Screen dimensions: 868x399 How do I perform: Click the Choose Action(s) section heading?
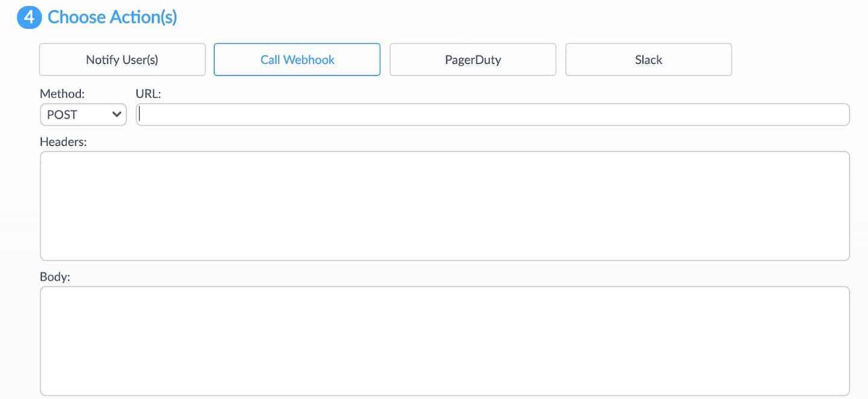click(x=112, y=17)
